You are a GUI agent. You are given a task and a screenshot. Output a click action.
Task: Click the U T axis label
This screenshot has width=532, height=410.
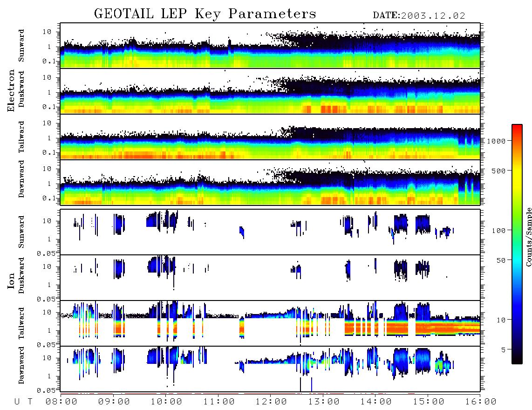[x=24, y=402]
